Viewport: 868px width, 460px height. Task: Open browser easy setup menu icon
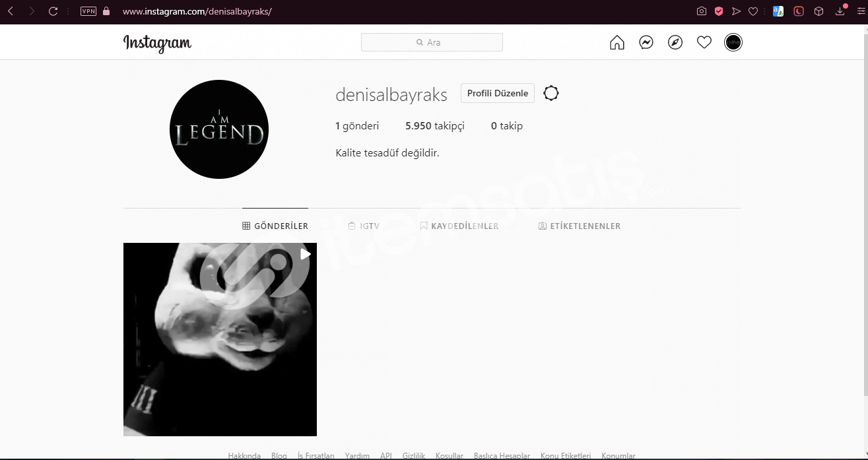[861, 11]
